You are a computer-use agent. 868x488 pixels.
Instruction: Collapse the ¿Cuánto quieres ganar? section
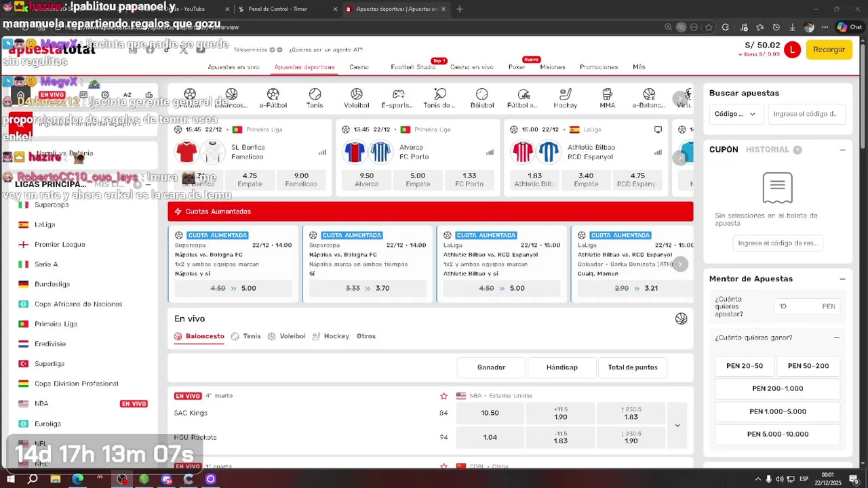coord(836,338)
